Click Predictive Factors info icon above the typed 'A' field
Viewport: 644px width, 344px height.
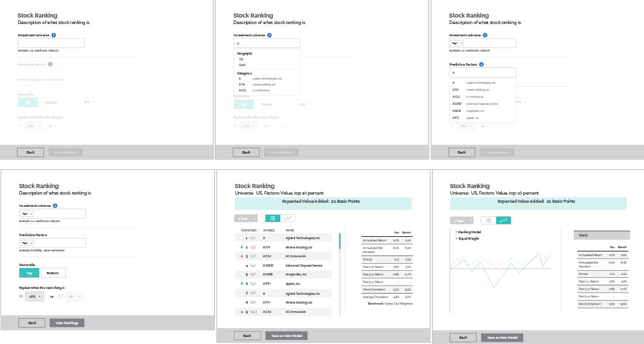tap(481, 64)
